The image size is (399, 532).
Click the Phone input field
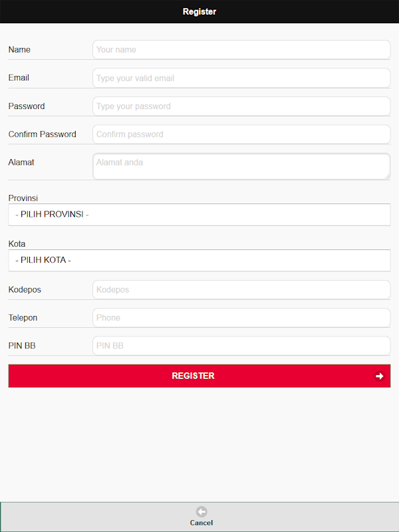click(x=241, y=318)
